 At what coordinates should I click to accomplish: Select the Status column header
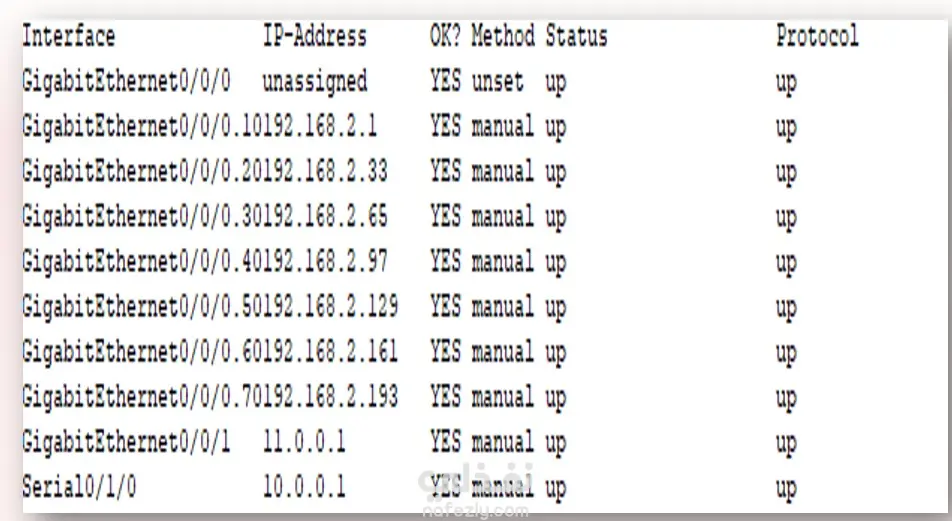click(576, 38)
